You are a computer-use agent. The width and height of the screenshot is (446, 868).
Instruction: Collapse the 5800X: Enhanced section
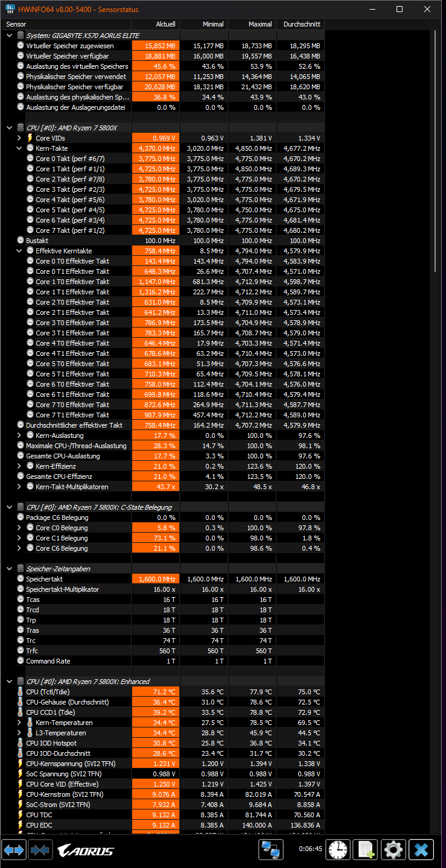click(10, 682)
